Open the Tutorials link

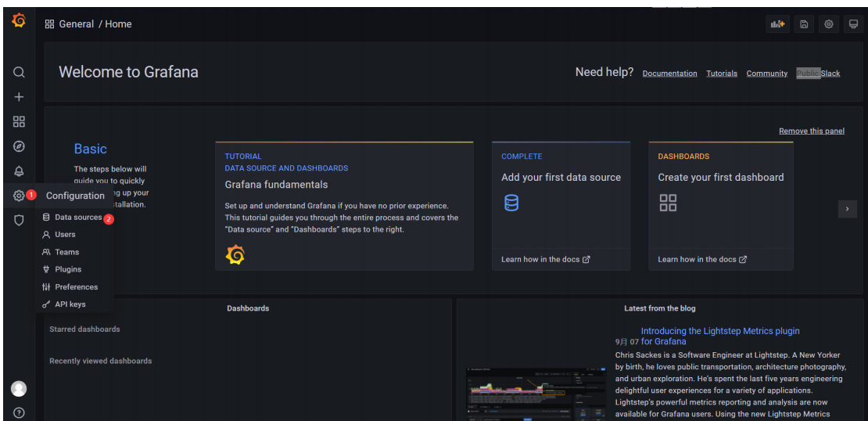722,73
